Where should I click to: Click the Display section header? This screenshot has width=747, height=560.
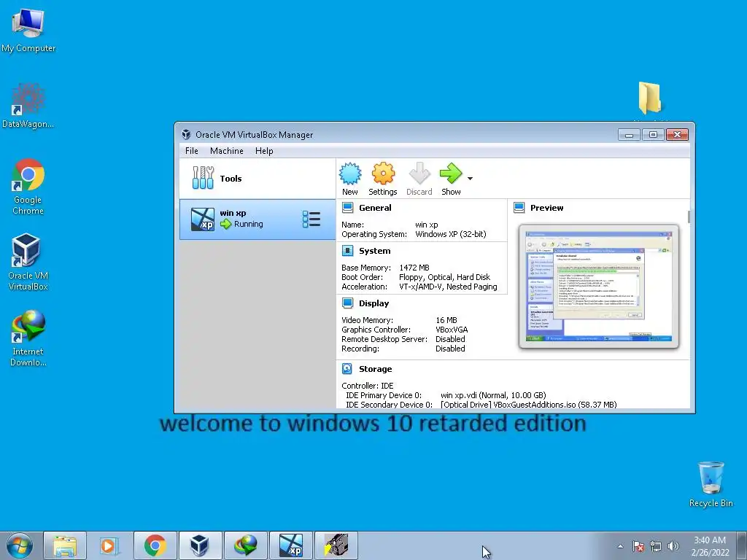[373, 303]
